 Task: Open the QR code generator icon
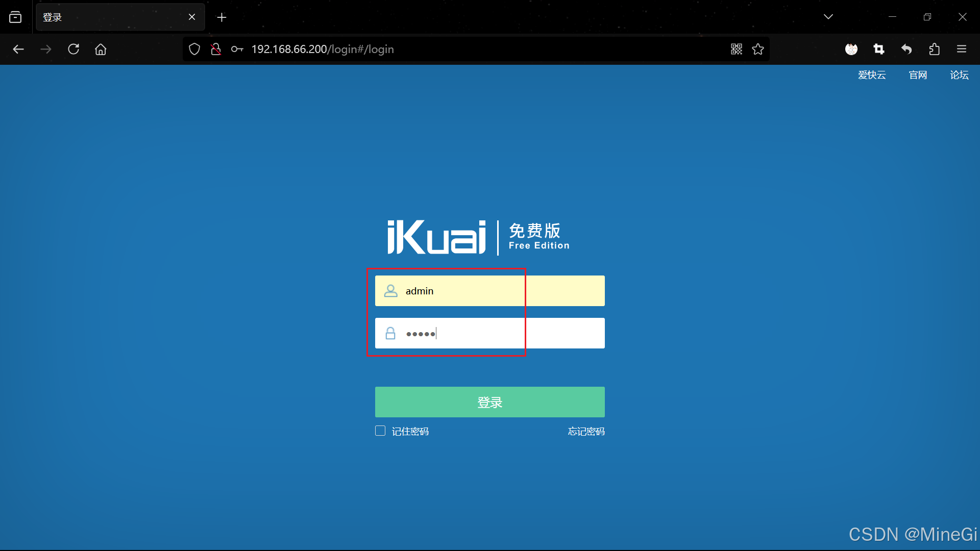point(736,49)
